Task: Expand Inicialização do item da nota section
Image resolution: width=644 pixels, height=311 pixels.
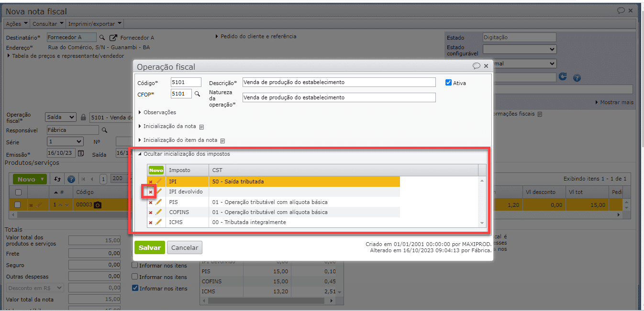Action: coord(178,140)
